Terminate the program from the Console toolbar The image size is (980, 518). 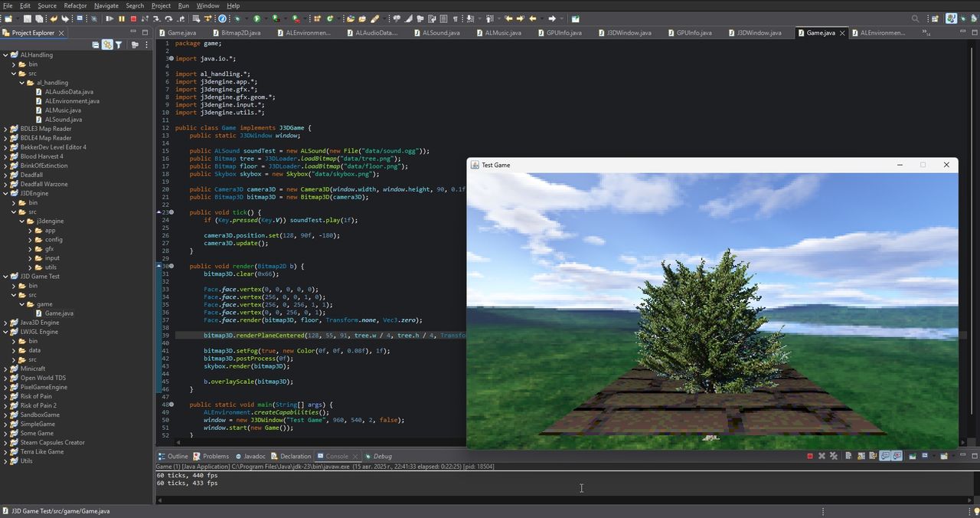[810, 456]
